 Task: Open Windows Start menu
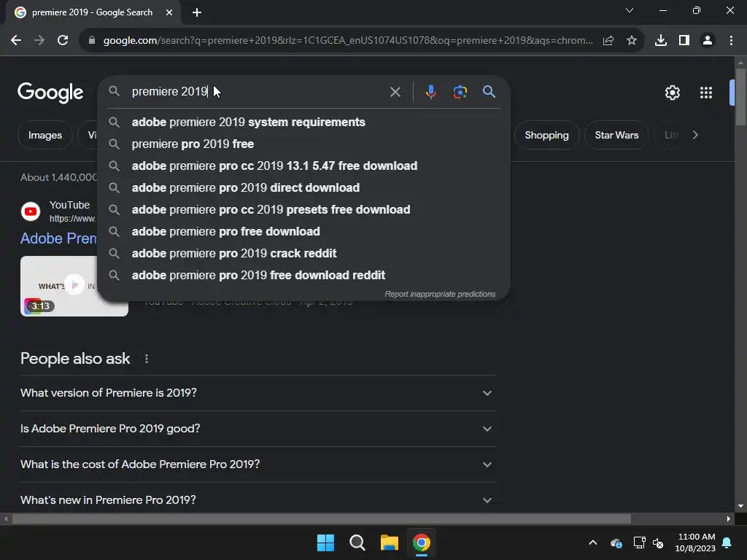coord(326,542)
